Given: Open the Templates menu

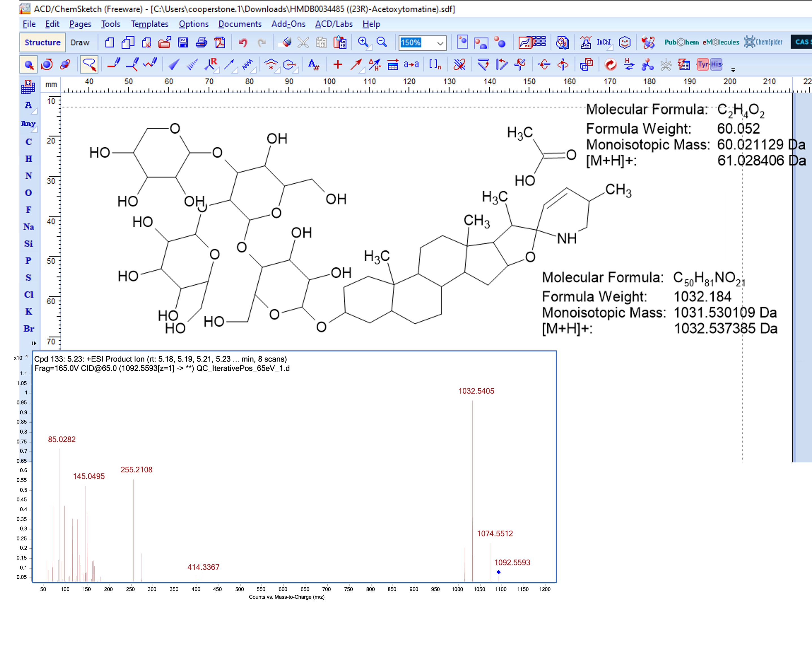Looking at the screenshot, I should tap(150, 24).
